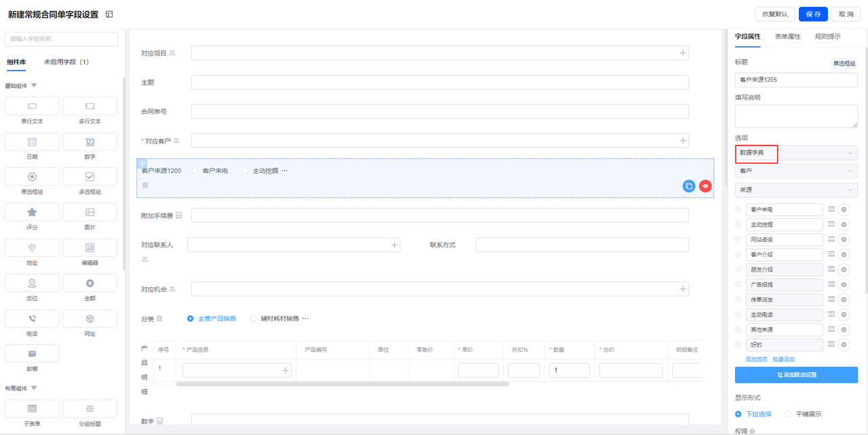Click the 保存 button
The width and height of the screenshot is (868, 435).
[814, 14]
